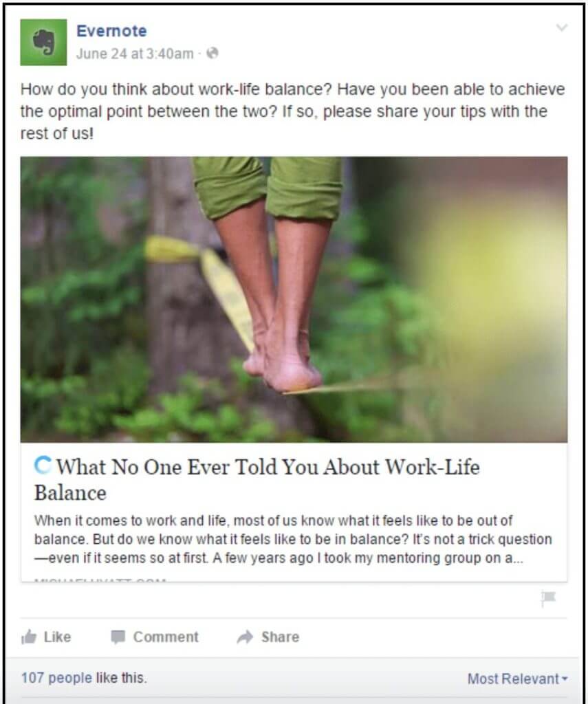Click the thumbs-up Like icon
Viewport: 588px width, 704px height.
click(29, 637)
